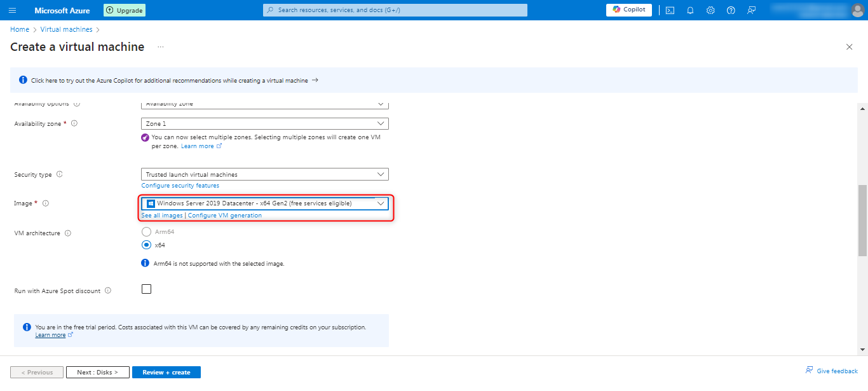
Task: Open portal settings gear
Action: pos(710,10)
